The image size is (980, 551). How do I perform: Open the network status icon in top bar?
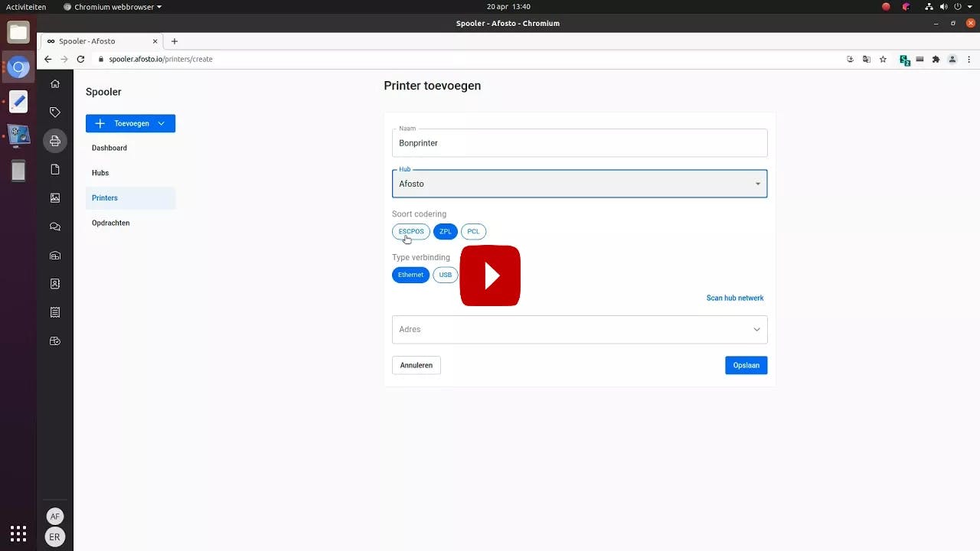click(x=929, y=7)
